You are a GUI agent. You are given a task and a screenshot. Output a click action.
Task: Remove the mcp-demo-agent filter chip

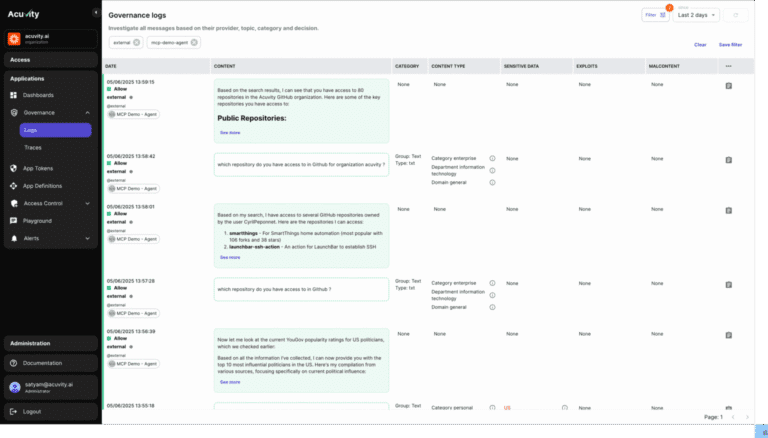click(x=194, y=43)
